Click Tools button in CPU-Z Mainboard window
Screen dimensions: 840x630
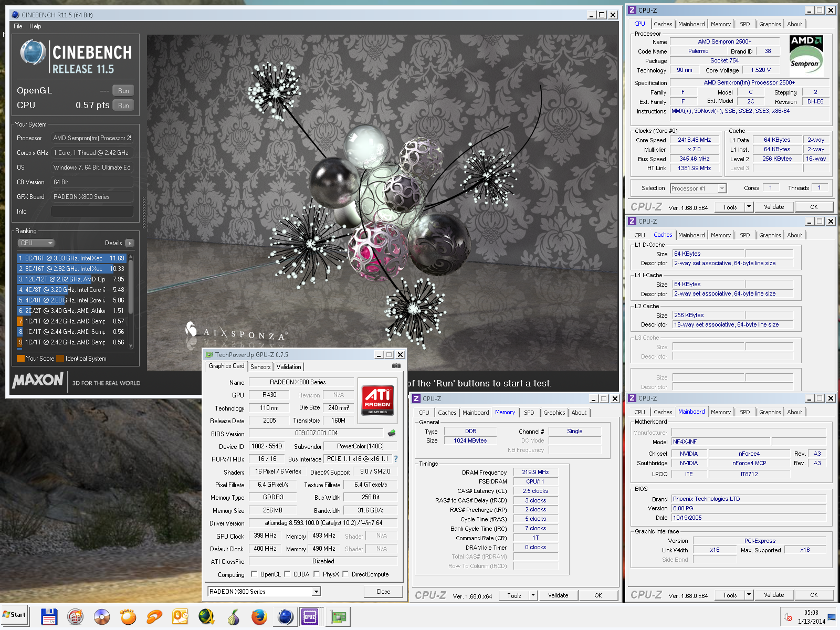click(730, 595)
